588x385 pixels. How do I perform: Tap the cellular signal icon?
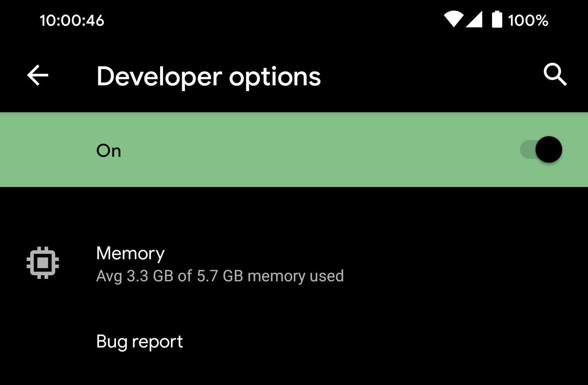(x=474, y=20)
